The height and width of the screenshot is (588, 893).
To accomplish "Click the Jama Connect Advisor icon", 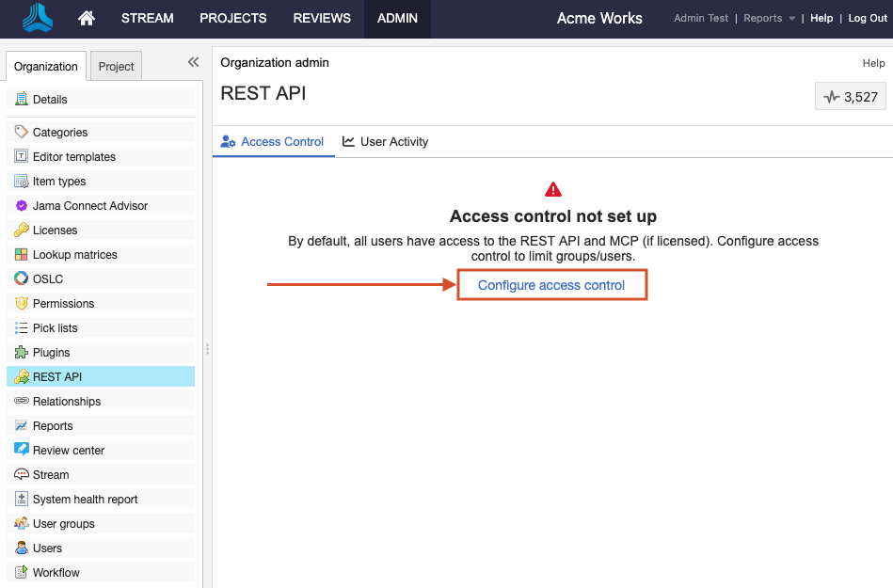I will (x=21, y=205).
